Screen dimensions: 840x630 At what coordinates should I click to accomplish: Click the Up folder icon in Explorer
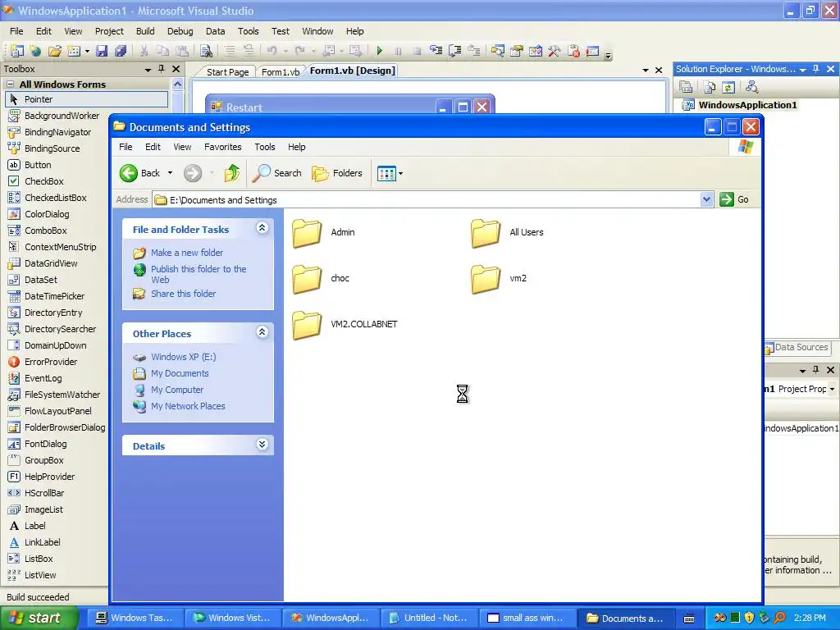point(231,173)
